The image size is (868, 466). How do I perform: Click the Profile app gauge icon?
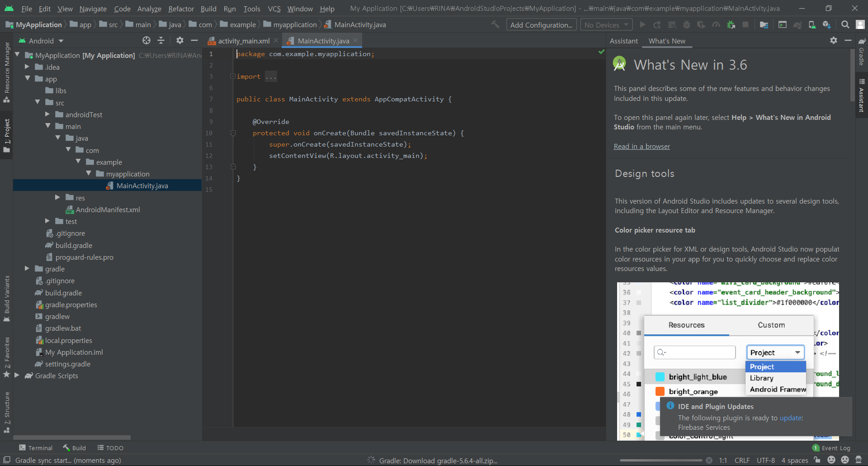click(x=716, y=25)
